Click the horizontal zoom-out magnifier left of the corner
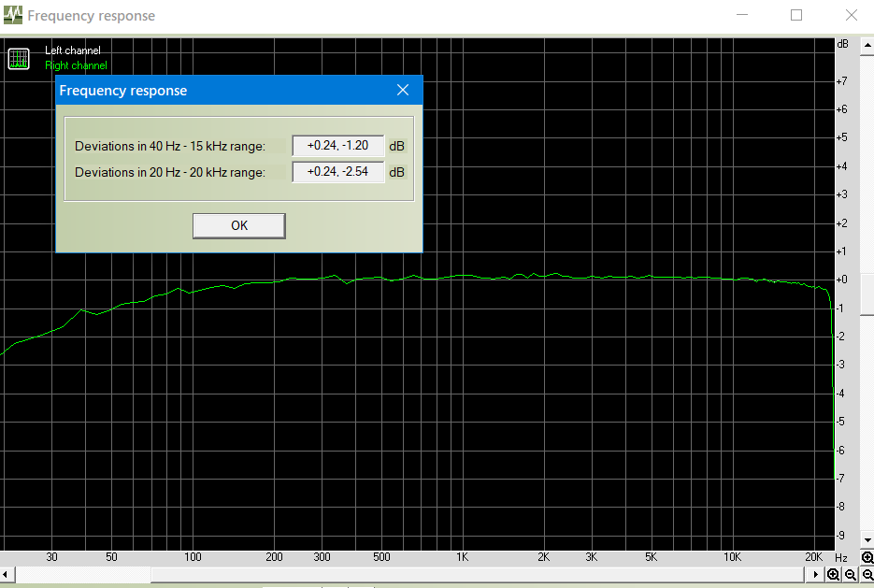The width and height of the screenshot is (874, 588). point(851,574)
